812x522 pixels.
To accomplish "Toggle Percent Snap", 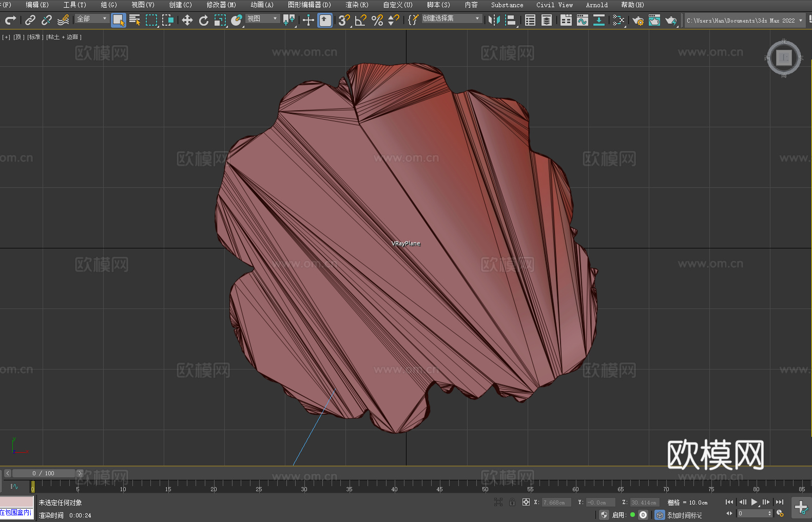I will pos(377,20).
